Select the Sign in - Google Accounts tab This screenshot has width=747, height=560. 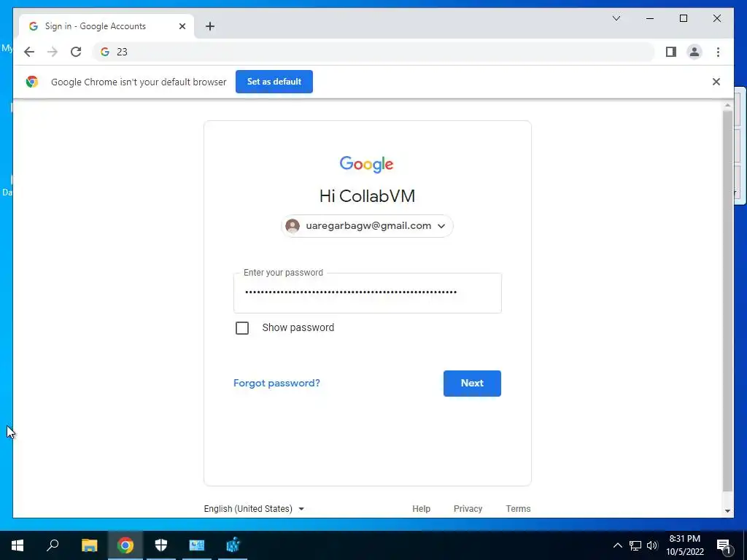(x=106, y=26)
